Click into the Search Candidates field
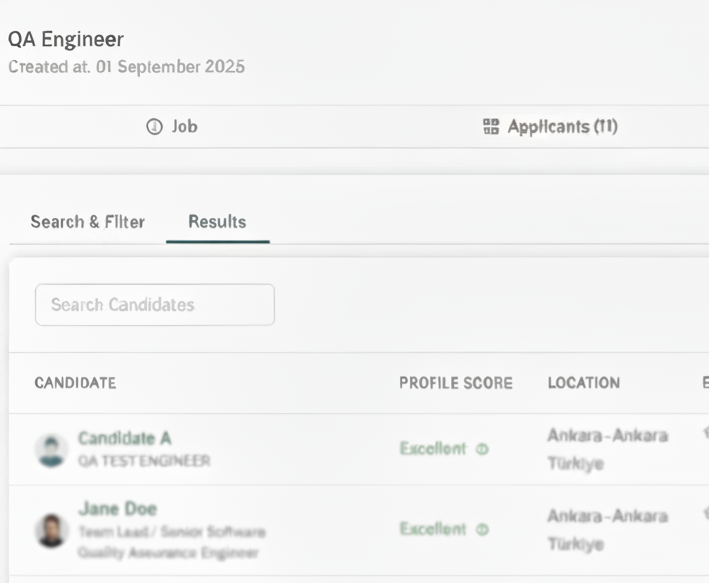This screenshot has height=583, width=709. coord(155,305)
